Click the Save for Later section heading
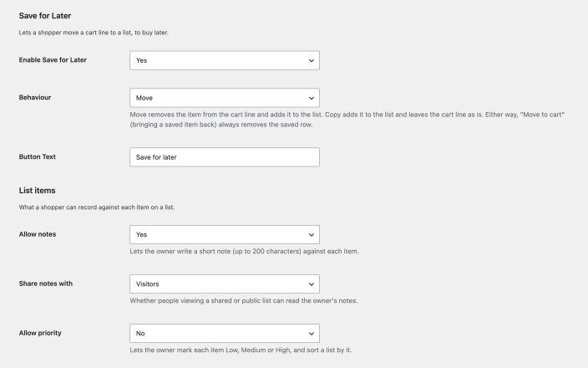Screen dimensions: 588x368 click(x=45, y=16)
